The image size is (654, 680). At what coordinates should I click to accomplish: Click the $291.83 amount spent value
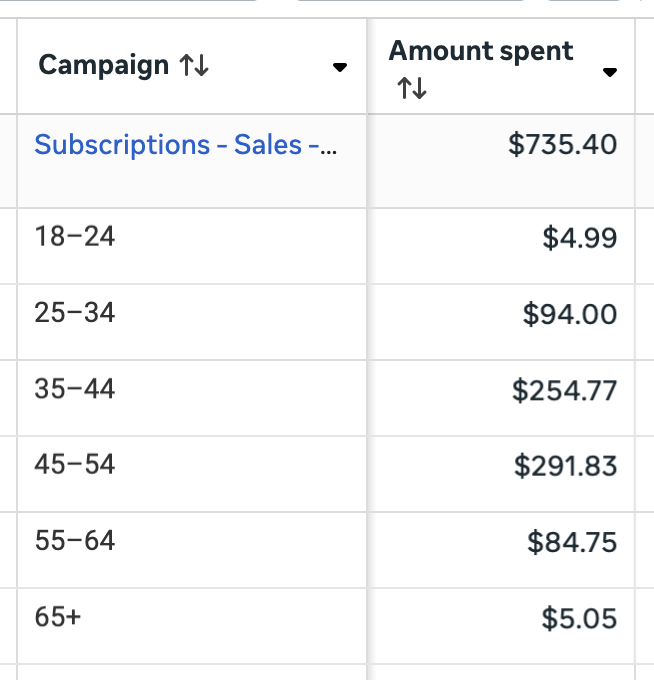(x=565, y=466)
